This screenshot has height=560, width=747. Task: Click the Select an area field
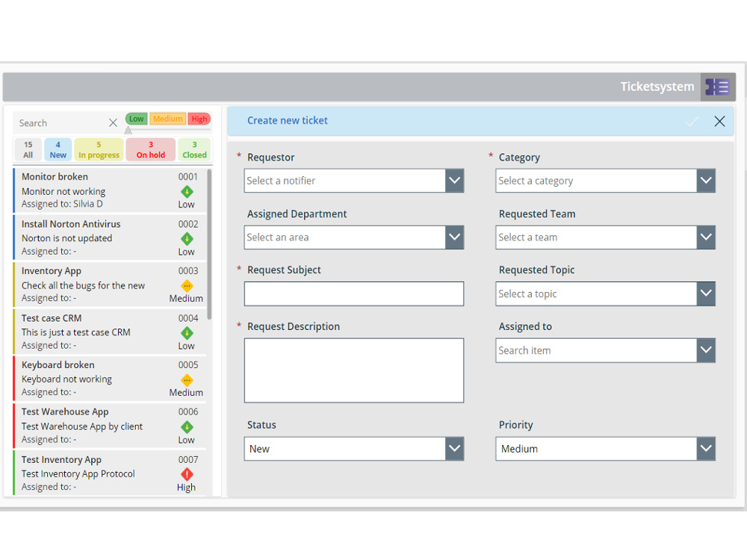(345, 237)
